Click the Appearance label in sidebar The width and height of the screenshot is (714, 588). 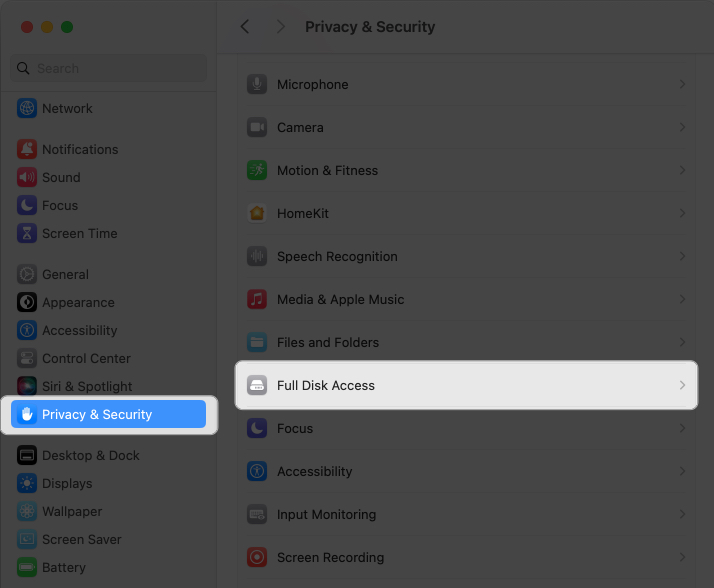point(78,302)
